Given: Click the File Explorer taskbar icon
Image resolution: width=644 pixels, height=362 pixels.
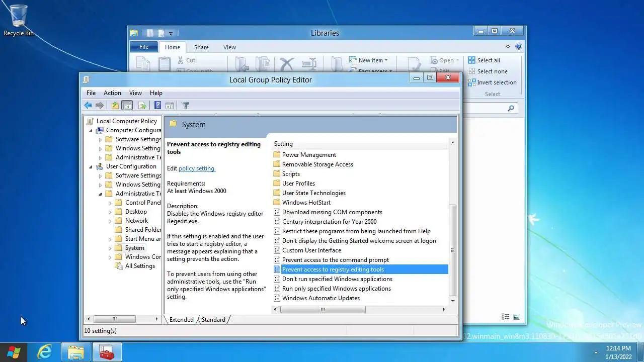Looking at the screenshot, I should coord(76,352).
